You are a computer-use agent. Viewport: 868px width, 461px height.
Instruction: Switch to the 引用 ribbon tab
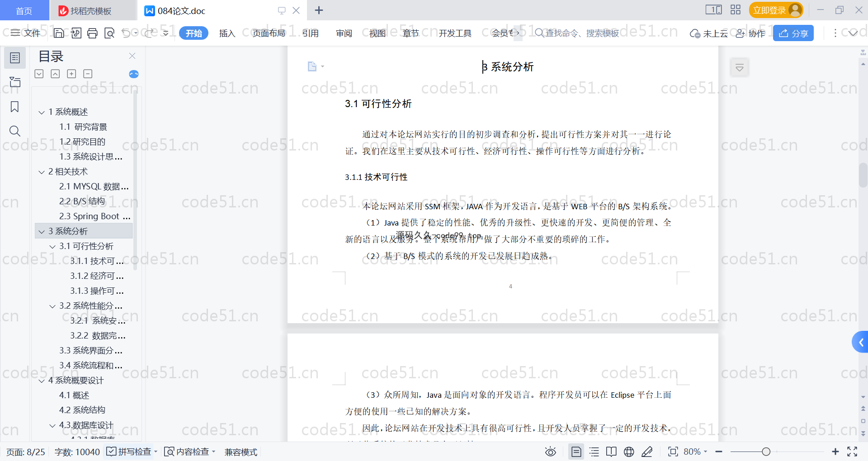pyautogui.click(x=310, y=33)
